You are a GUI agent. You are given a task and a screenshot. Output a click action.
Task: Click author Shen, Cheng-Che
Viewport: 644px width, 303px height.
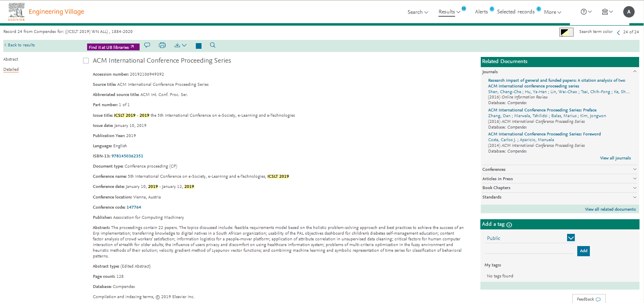coord(504,92)
